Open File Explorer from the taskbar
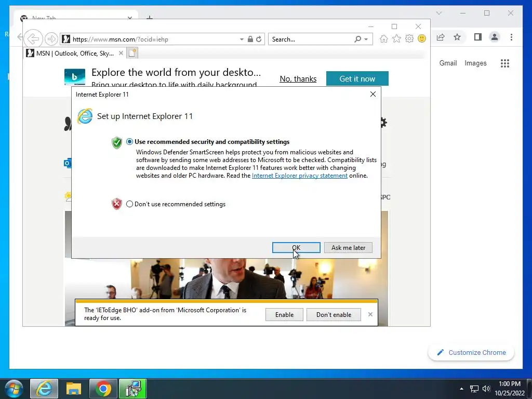Screen dimensions: 532x399 (x=74, y=389)
